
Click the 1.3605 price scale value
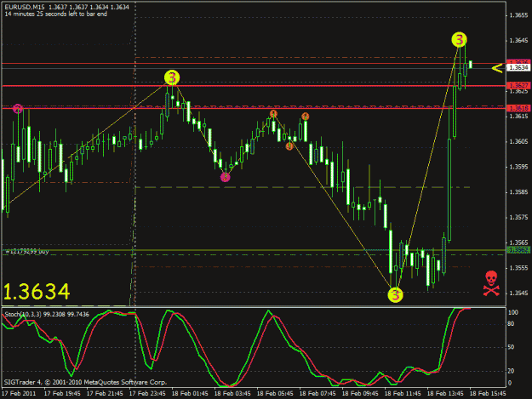click(x=518, y=142)
